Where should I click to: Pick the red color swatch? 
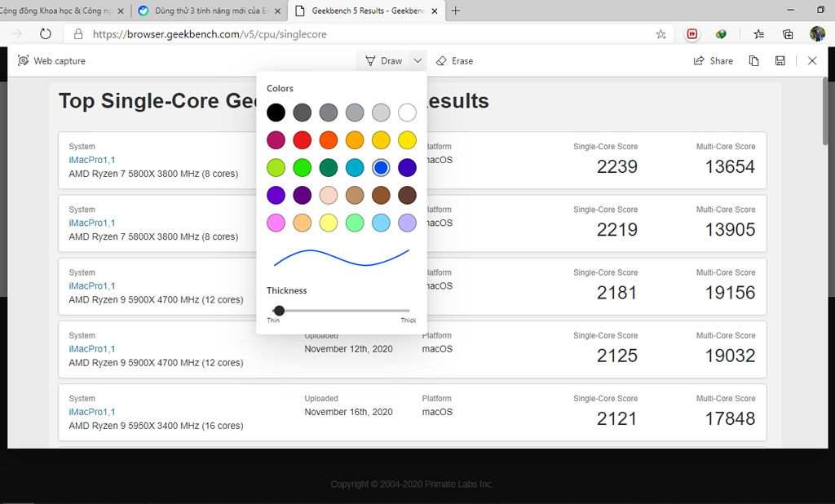tap(302, 140)
